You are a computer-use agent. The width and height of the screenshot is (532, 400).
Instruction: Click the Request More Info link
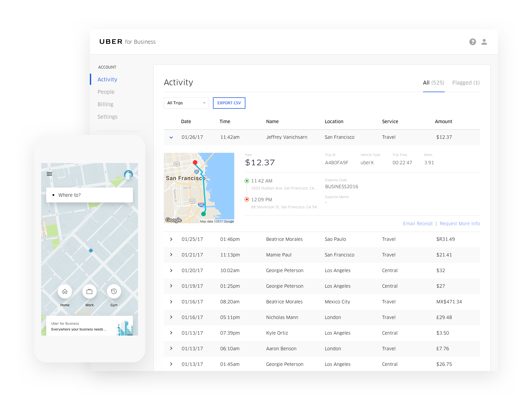pos(460,223)
